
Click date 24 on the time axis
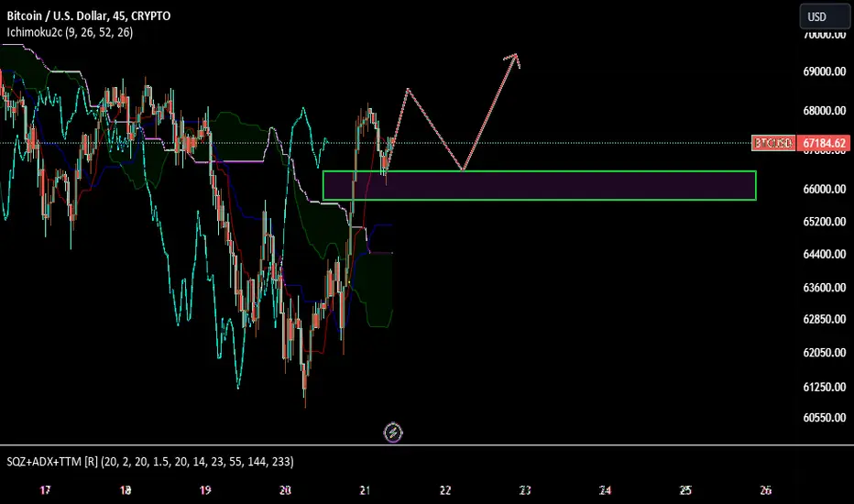click(x=605, y=490)
